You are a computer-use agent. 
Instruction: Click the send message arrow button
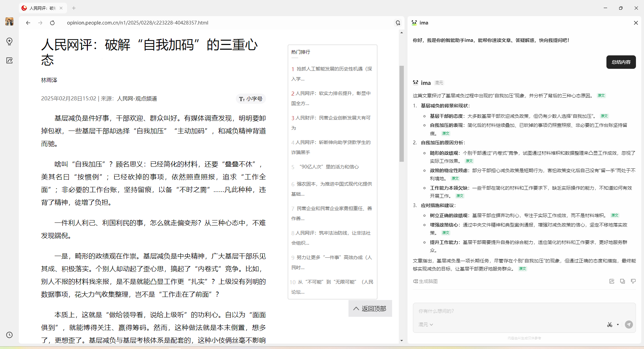click(x=629, y=325)
